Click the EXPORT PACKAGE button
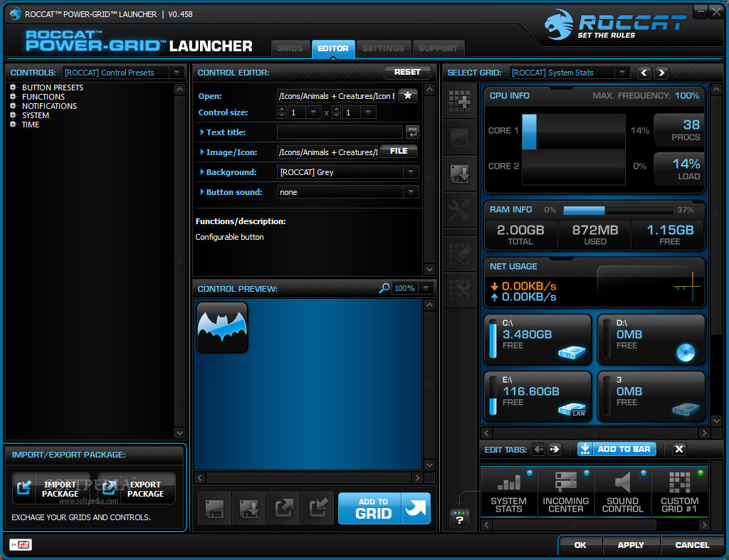 coord(137,488)
